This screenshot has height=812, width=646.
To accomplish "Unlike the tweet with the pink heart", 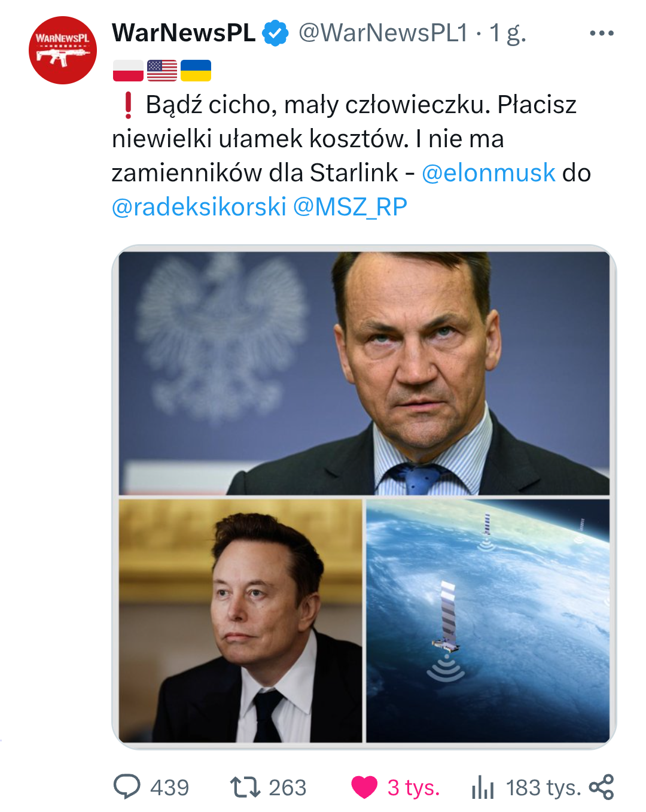I will (364, 787).
